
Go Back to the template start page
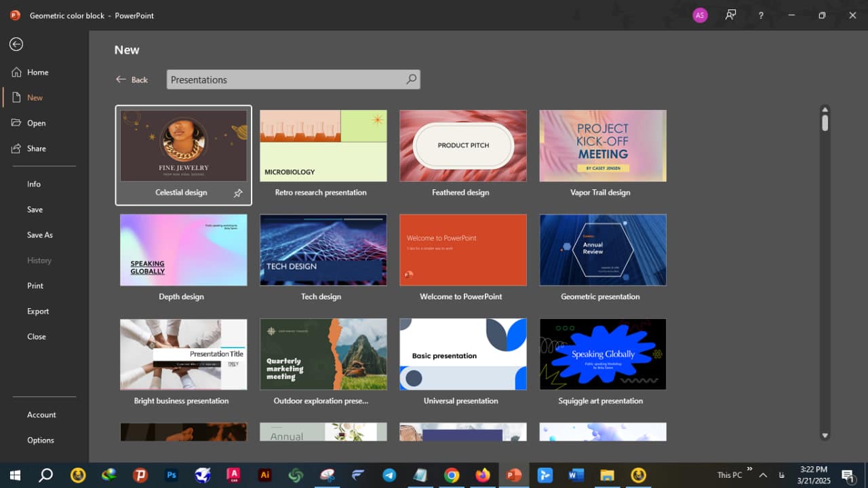coord(132,79)
